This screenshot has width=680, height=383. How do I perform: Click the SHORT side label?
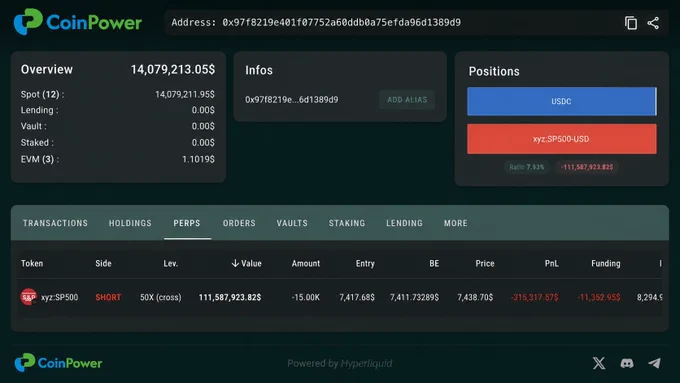(108, 297)
